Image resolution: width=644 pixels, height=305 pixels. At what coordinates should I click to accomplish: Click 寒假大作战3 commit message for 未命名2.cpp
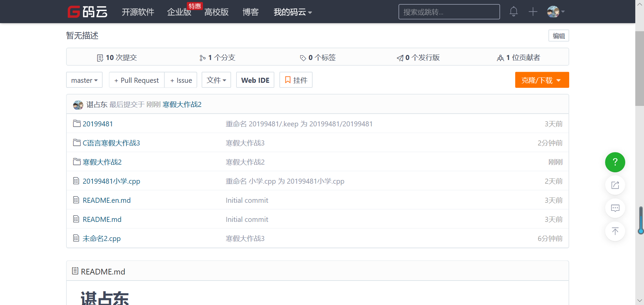245,239
